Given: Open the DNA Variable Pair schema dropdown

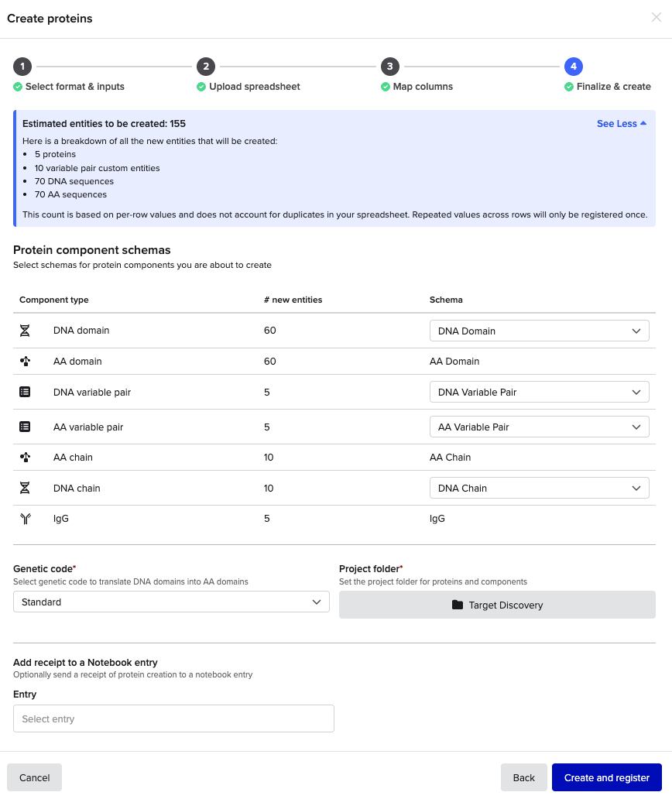Looking at the screenshot, I should point(539,392).
